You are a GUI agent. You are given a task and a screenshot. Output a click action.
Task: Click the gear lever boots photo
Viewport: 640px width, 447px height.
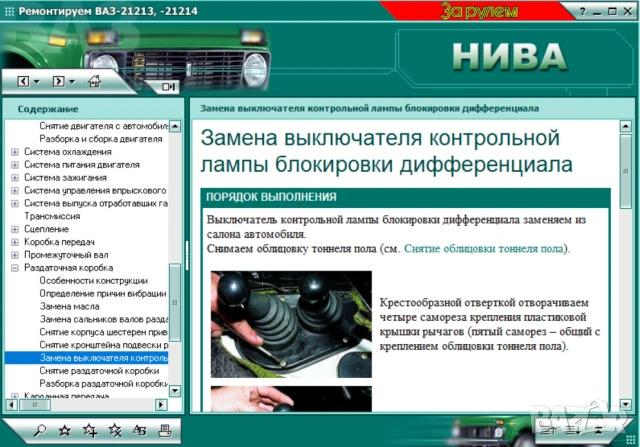click(291, 325)
